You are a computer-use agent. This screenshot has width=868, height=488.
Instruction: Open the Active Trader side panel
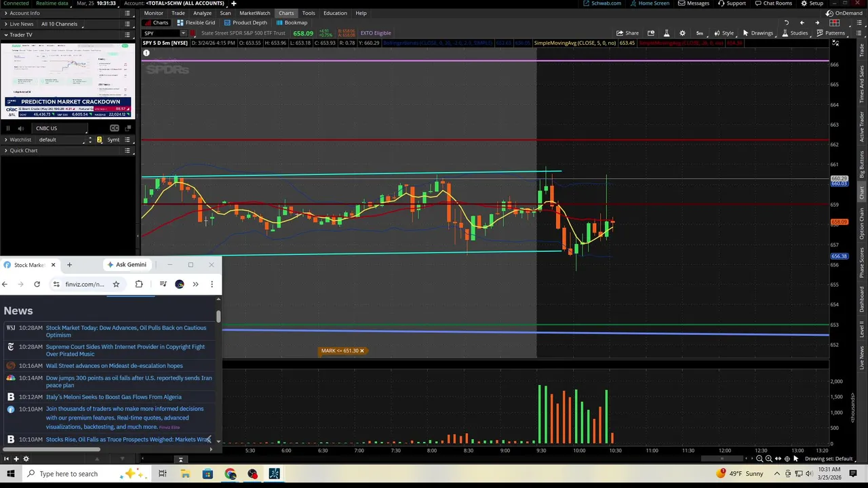[862, 126]
